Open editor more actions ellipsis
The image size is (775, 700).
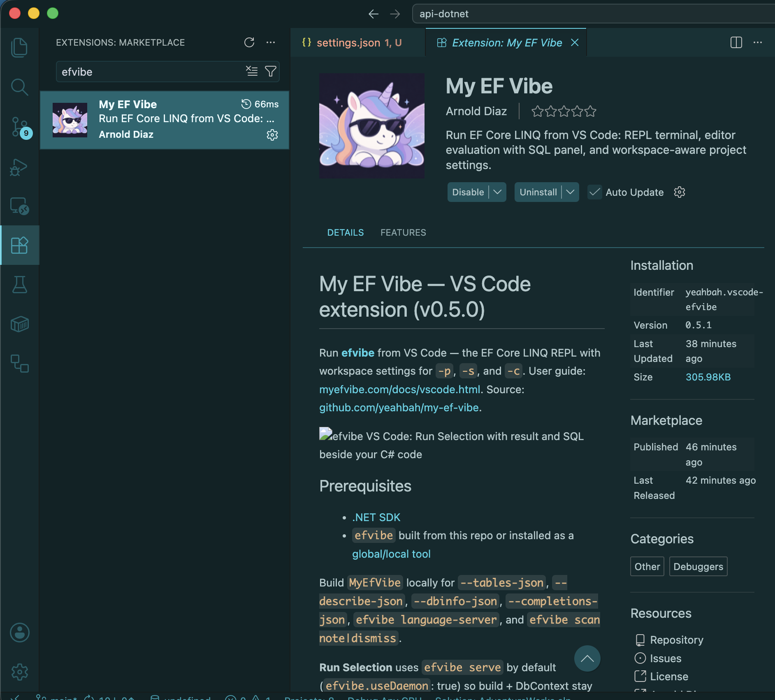tap(758, 42)
